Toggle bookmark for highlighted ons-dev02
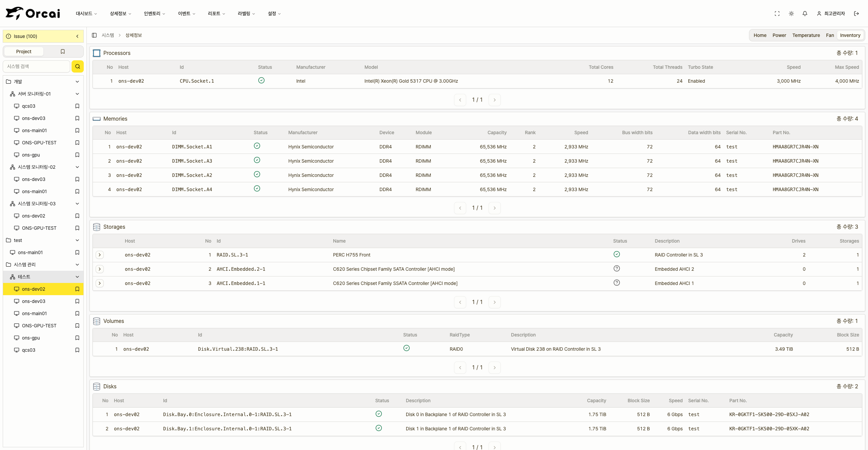868x450 pixels. 77,289
